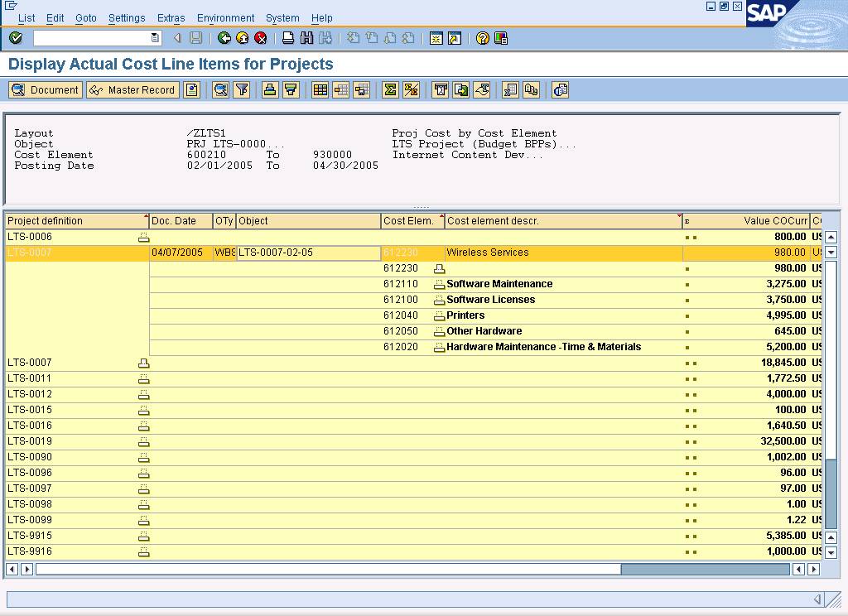Click the Spreadsheet export icon
This screenshot has width=848, height=616.
click(x=510, y=89)
